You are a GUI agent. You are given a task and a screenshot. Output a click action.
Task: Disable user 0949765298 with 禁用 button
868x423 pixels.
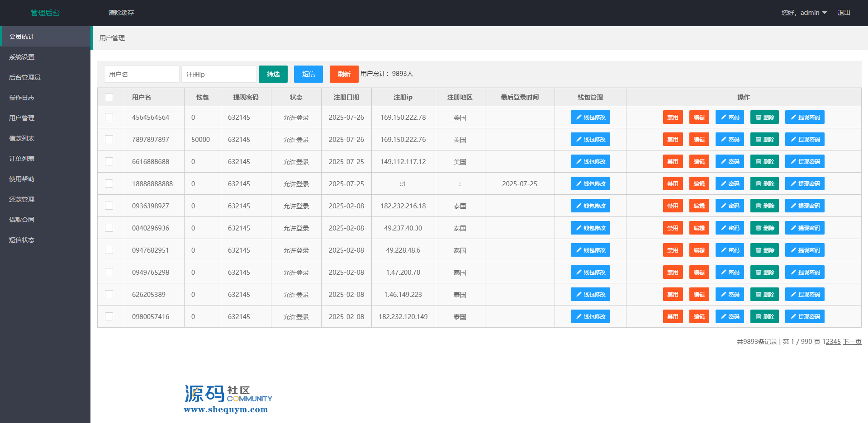pyautogui.click(x=673, y=273)
